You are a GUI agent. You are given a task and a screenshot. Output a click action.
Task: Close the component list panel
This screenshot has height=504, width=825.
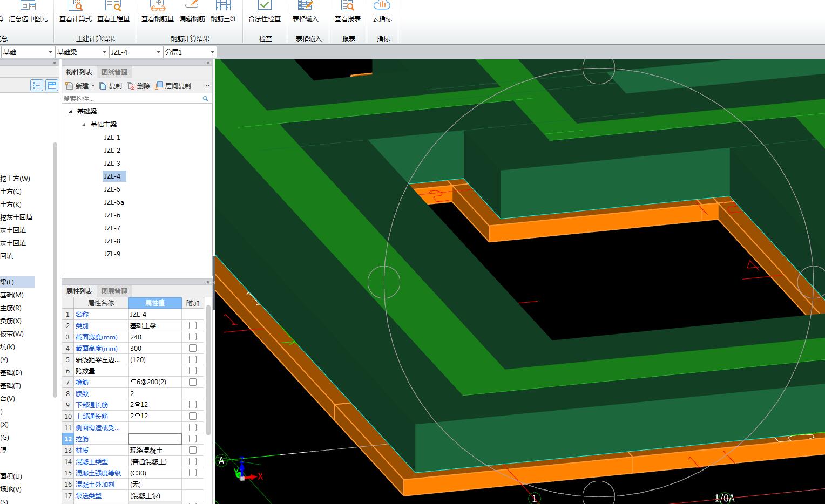[208, 63]
